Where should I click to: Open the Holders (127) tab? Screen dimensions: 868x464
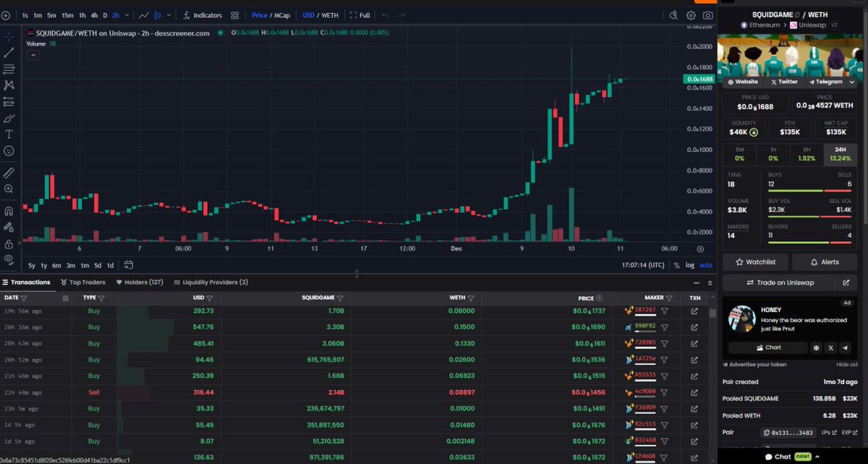(139, 282)
